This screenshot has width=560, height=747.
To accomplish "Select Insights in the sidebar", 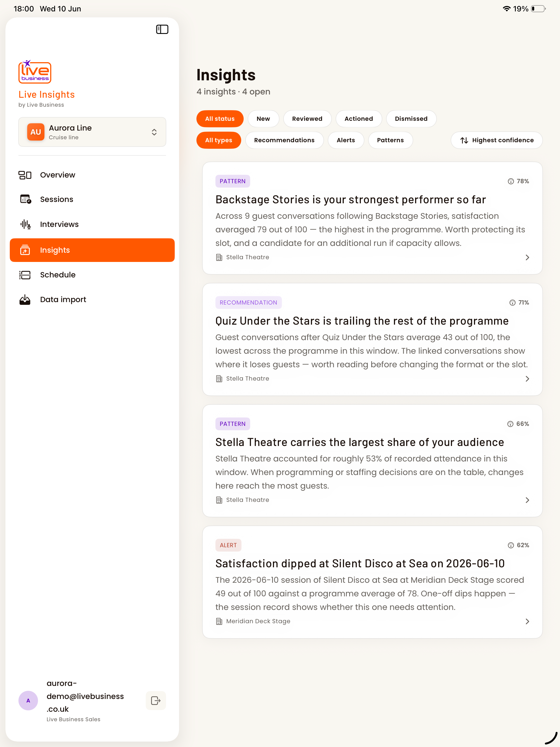I will pos(92,250).
